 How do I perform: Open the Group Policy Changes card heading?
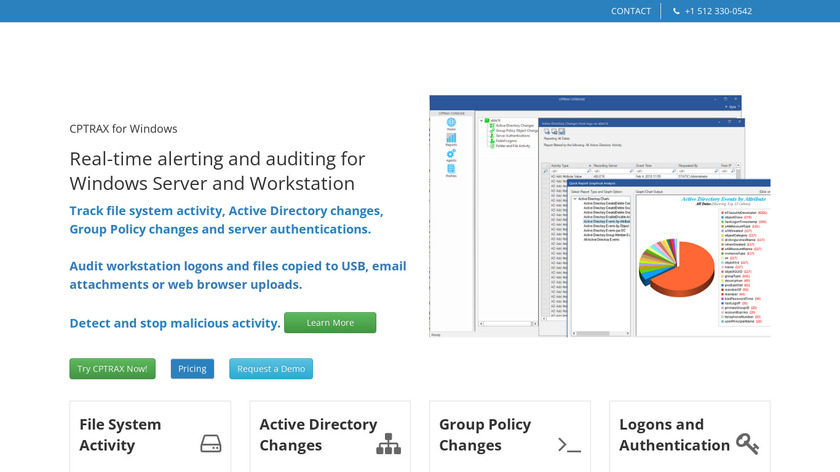click(x=485, y=435)
